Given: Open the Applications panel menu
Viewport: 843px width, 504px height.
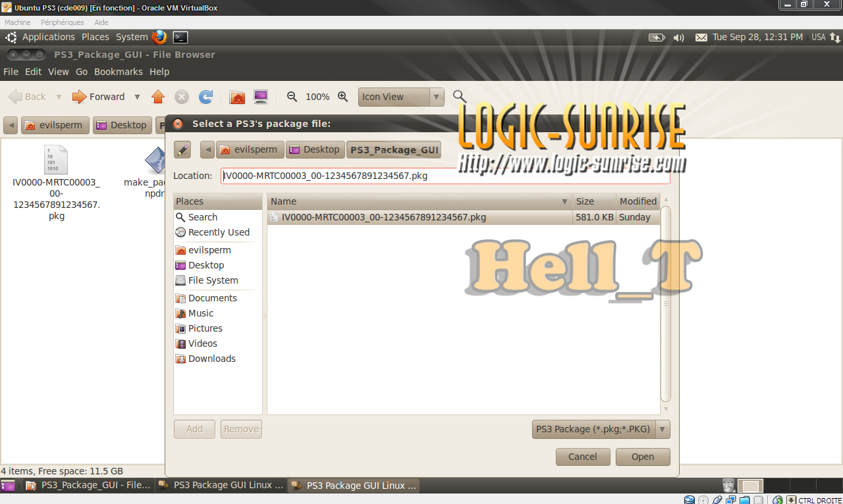Looking at the screenshot, I should 49,37.
